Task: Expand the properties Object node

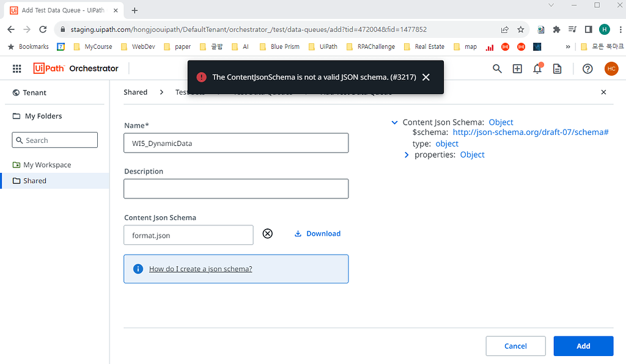Action: pos(407,155)
